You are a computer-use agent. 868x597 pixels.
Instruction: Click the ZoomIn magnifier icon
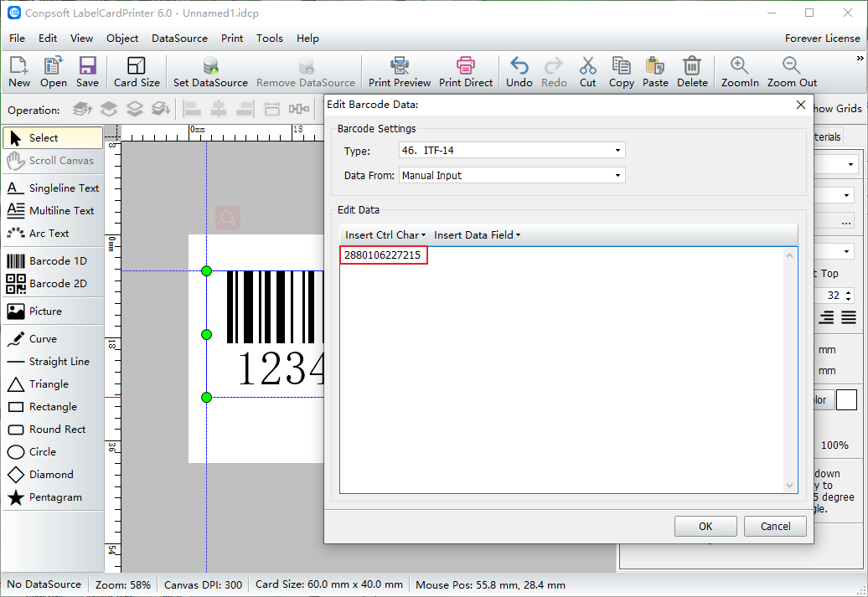(x=740, y=72)
